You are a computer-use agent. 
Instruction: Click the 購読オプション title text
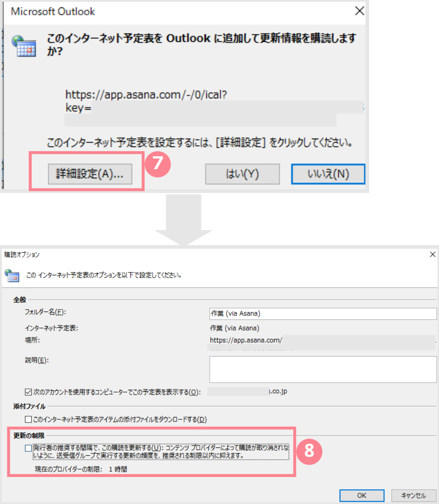[22, 255]
